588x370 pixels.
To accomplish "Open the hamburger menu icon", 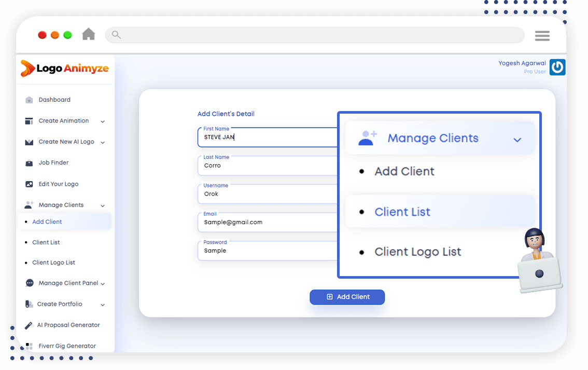I will pos(542,35).
